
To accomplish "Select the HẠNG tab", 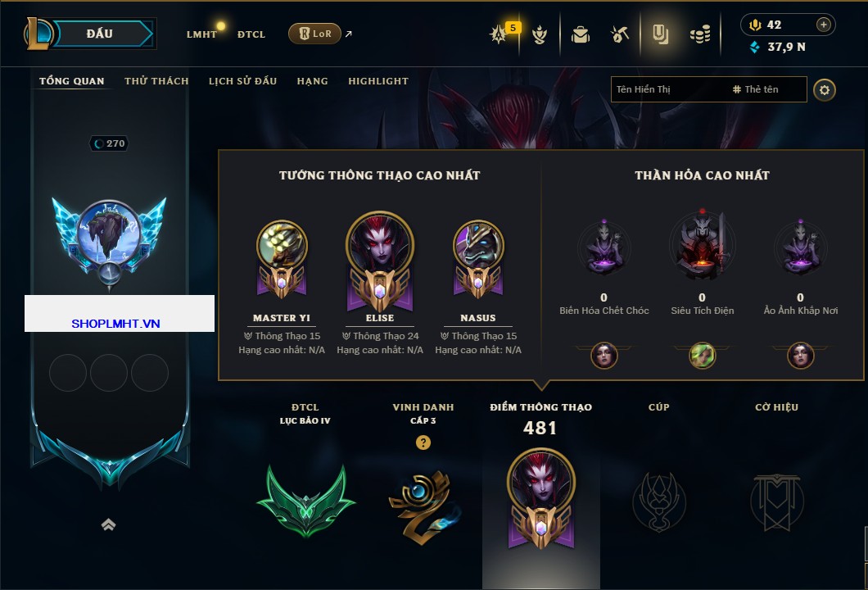I will pos(312,81).
